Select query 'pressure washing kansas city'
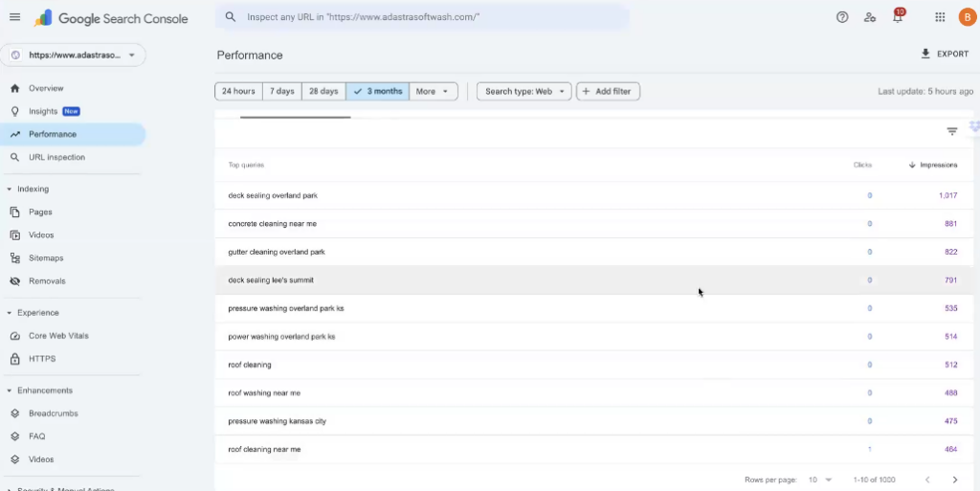 pyautogui.click(x=277, y=421)
